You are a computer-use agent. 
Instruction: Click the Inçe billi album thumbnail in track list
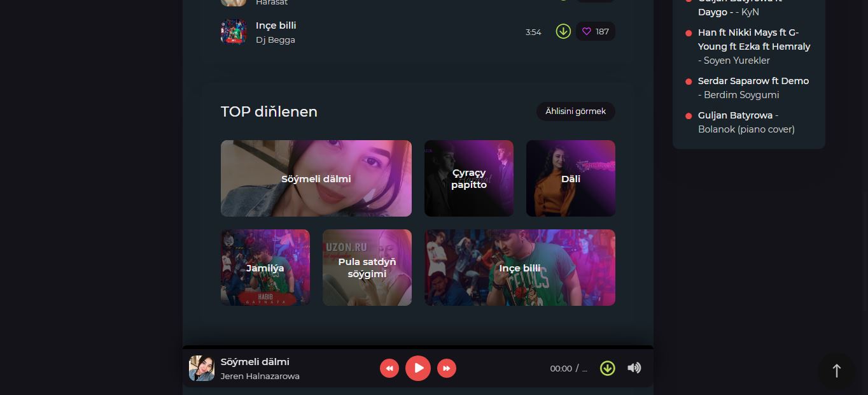tap(234, 32)
